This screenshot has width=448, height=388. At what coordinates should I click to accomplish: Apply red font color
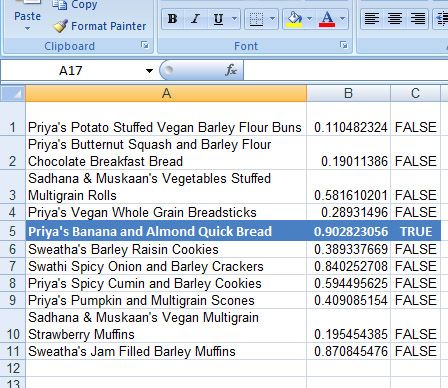point(327,19)
